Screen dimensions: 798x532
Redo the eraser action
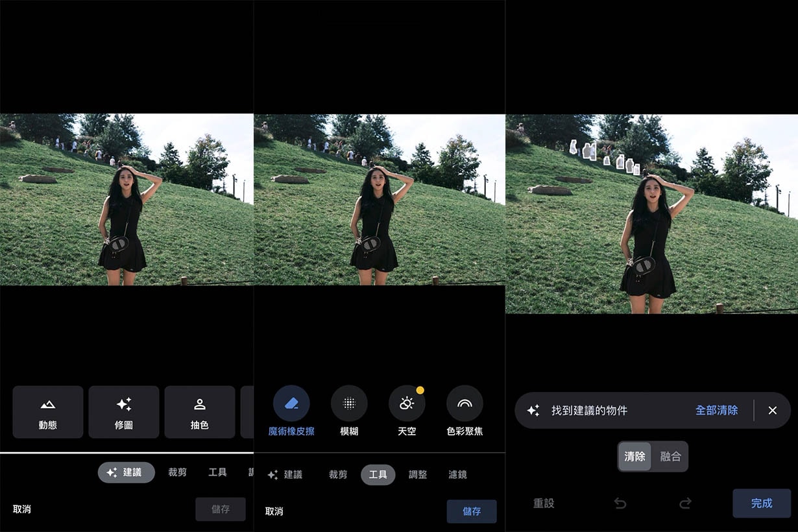(x=685, y=503)
